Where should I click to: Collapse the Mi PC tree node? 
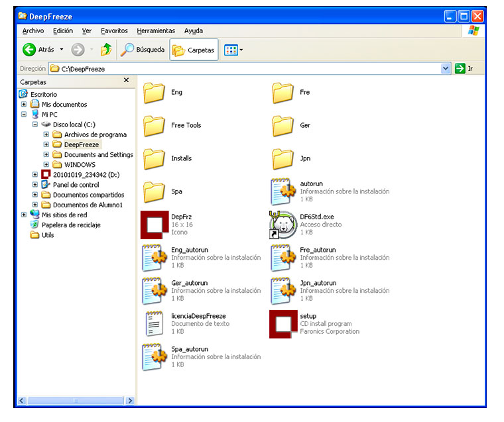pos(24,115)
